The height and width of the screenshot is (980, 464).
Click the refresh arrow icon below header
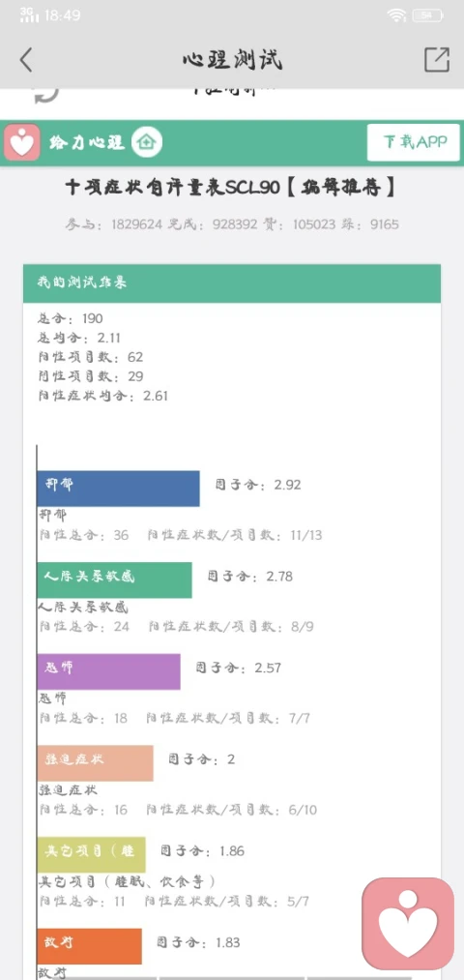tap(46, 94)
